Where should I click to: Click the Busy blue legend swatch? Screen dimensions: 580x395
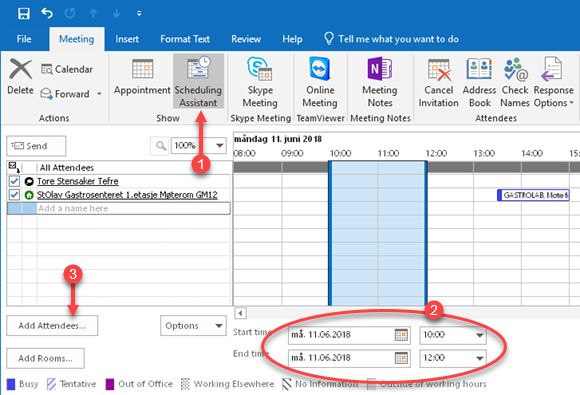point(11,384)
